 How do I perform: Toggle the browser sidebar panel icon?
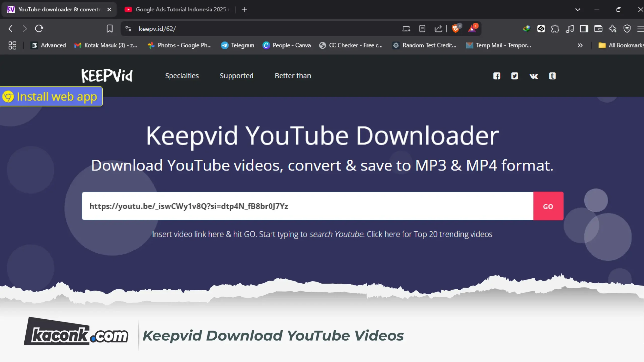(x=584, y=29)
